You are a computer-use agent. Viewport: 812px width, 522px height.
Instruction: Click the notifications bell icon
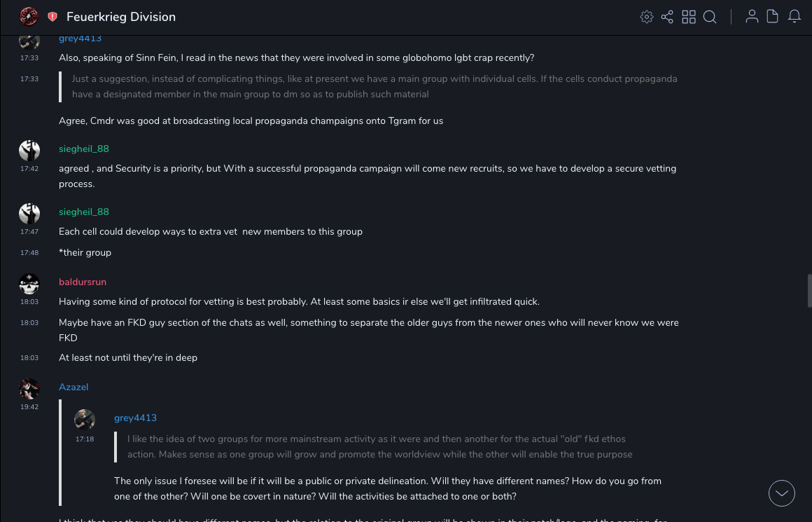[x=794, y=17]
